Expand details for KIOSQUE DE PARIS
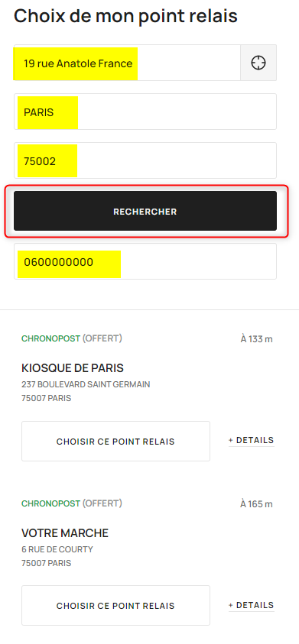 [252, 440]
